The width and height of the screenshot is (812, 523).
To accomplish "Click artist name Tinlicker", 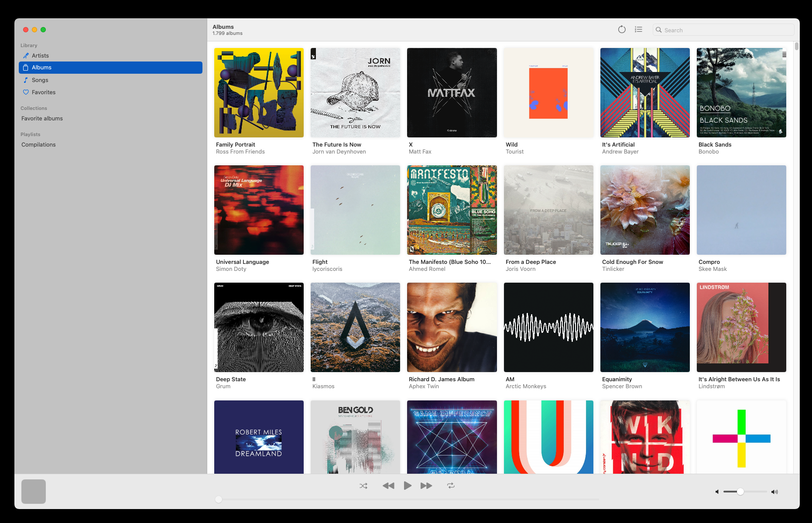I will 613,269.
